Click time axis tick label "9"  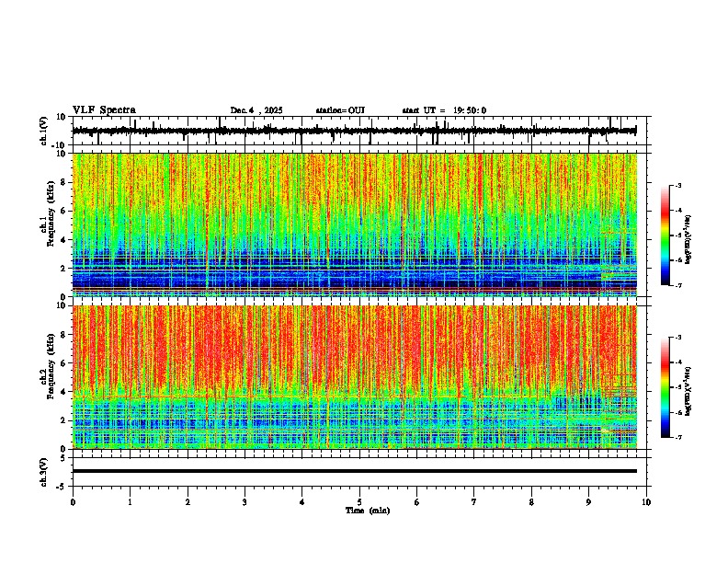tap(588, 502)
